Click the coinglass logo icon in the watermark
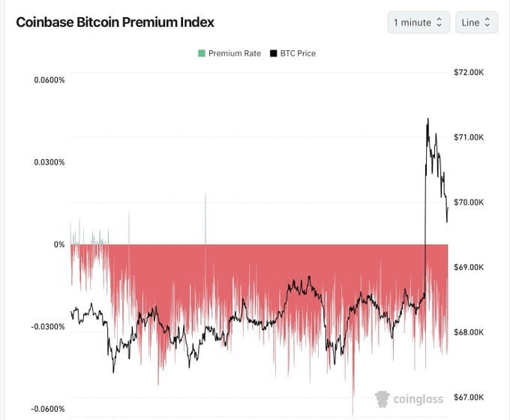 point(383,399)
